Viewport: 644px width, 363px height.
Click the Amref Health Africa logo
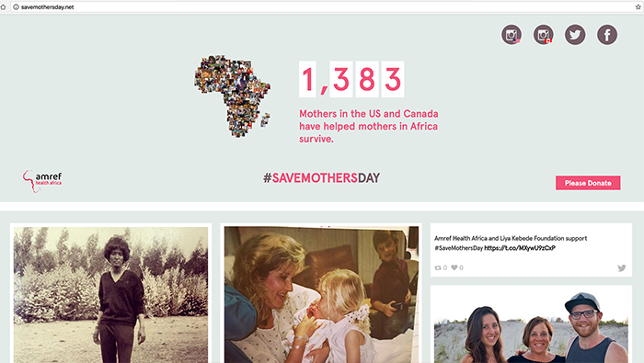(x=42, y=181)
